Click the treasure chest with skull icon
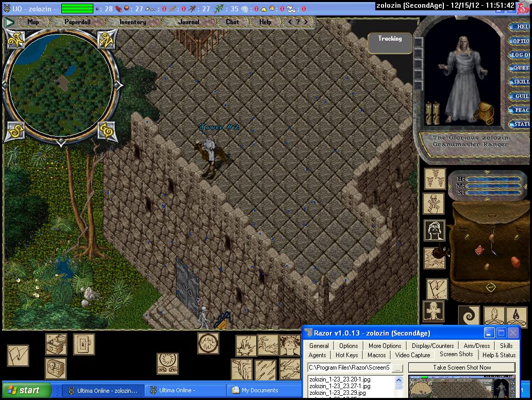The width and height of the screenshot is (532, 400). tap(56, 368)
